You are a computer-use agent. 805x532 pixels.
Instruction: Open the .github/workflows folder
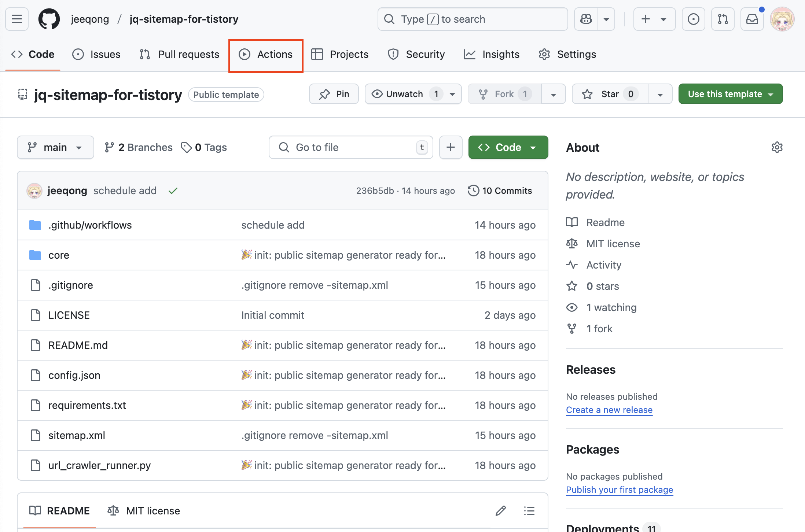click(x=90, y=225)
